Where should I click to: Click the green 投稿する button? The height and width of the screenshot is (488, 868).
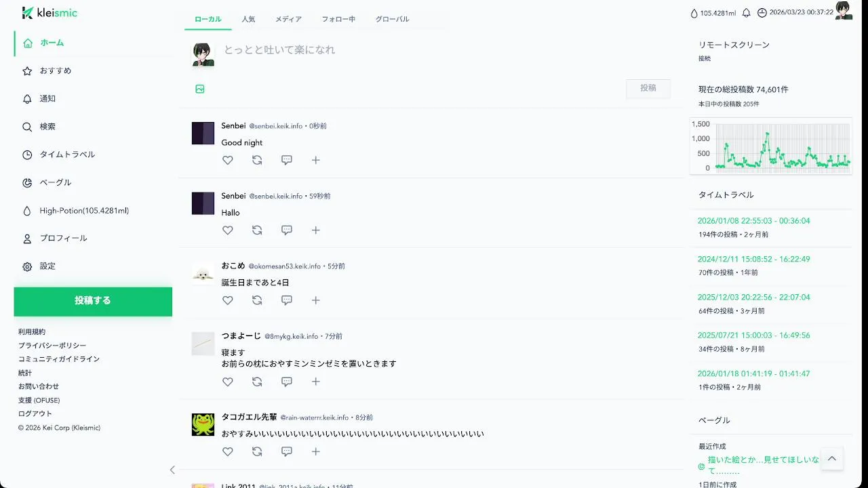[x=93, y=302]
